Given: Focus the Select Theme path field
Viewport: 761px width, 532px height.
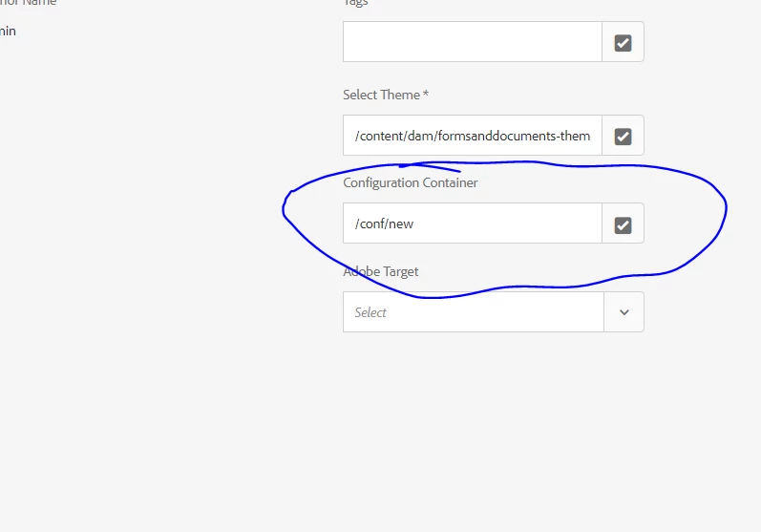Looking at the screenshot, I should pyautogui.click(x=473, y=136).
